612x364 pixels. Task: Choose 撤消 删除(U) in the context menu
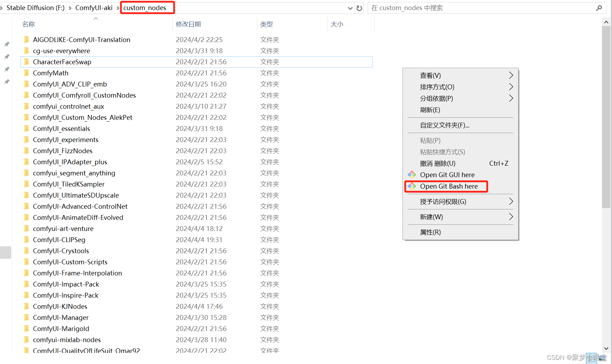click(460, 163)
